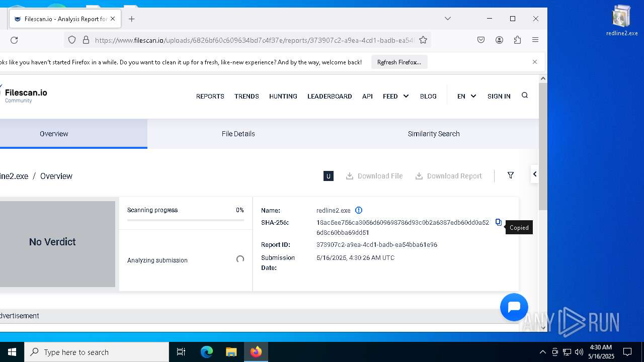Click the Report ID value text
Image resolution: width=644 pixels, height=362 pixels.
[x=377, y=245]
